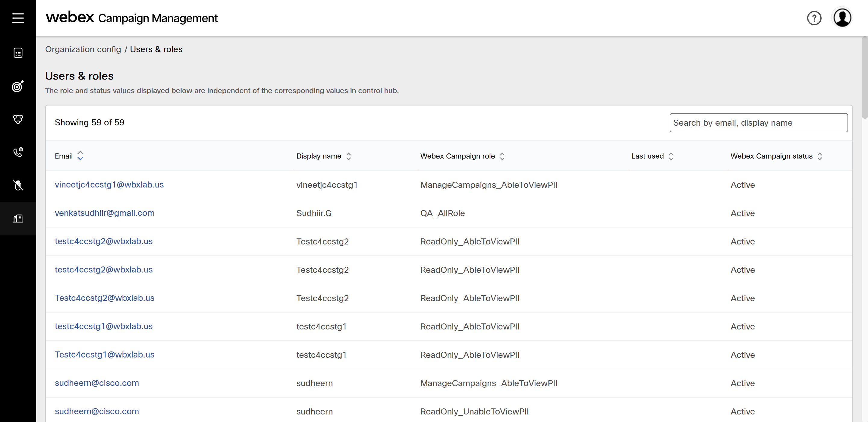The width and height of the screenshot is (868, 422).
Task: Click the Last used column header label
Action: pyautogui.click(x=647, y=156)
